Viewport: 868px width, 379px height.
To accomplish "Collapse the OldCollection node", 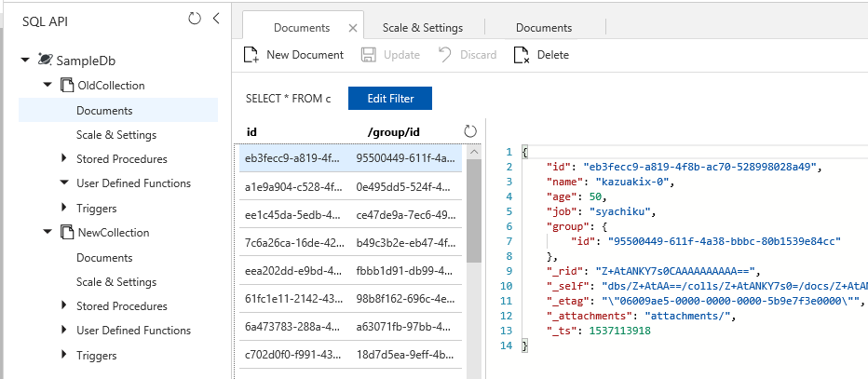I will click(x=47, y=86).
